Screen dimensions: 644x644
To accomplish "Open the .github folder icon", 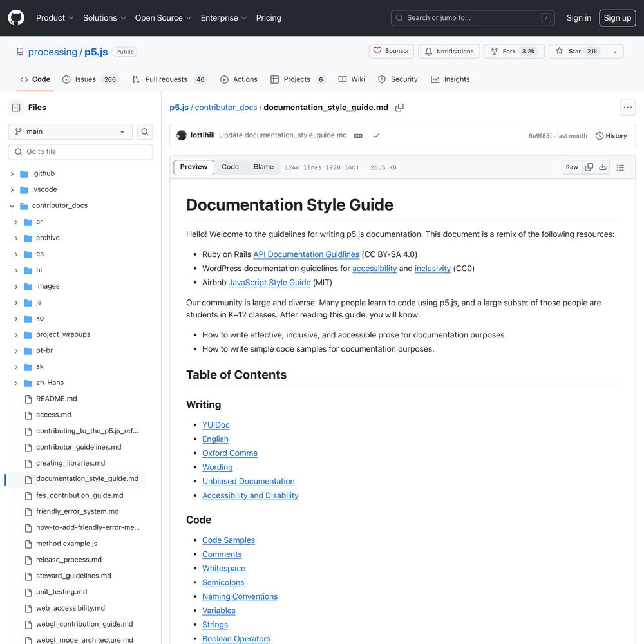I will 24,174.
